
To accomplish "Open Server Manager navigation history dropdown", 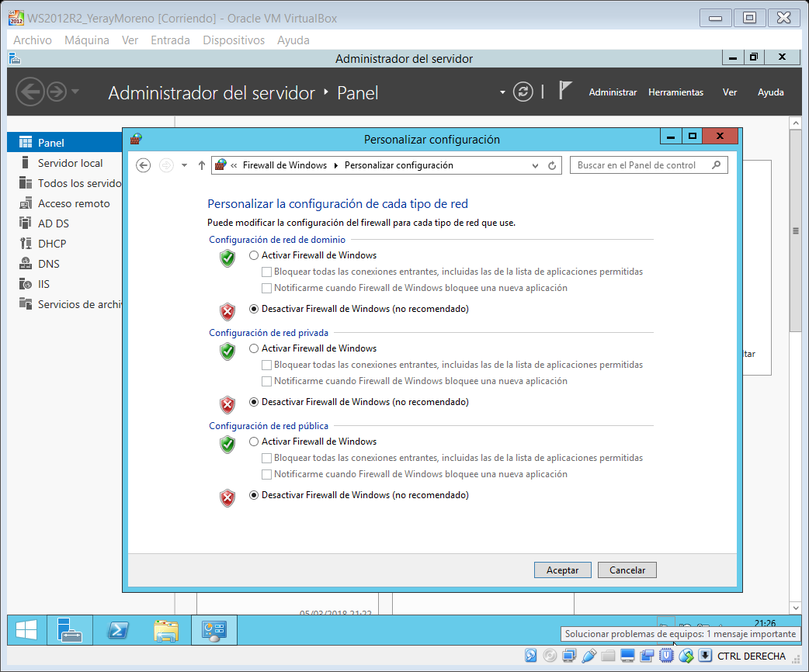I will point(75,92).
